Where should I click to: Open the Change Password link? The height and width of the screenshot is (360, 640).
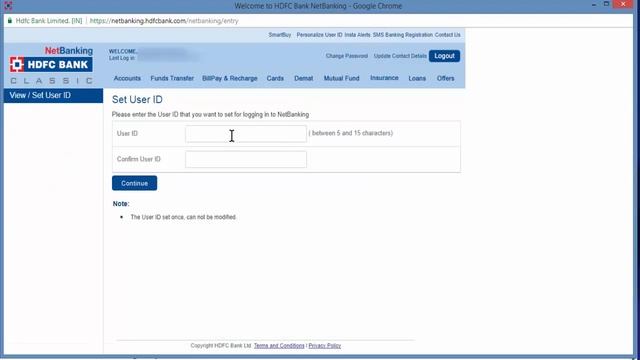click(x=347, y=56)
